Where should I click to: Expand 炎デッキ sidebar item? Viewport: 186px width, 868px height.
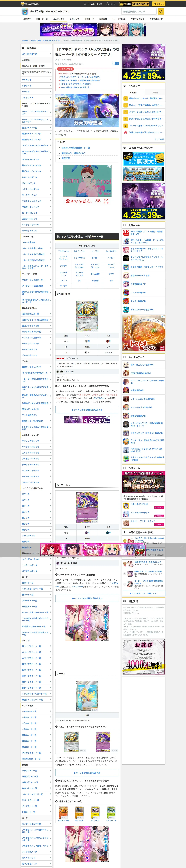[x=37, y=494]
